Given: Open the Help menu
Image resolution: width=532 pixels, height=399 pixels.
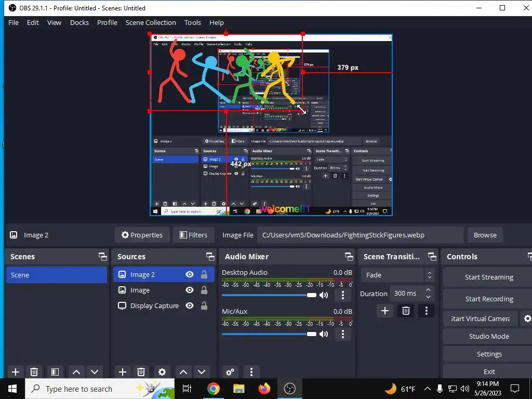Looking at the screenshot, I should point(217,22).
